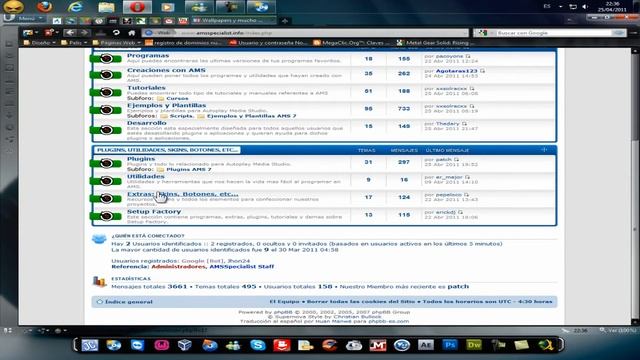Click the forum icon beside Tutoriales
Screen dimensions: 640x360
pyautogui.click(x=106, y=92)
